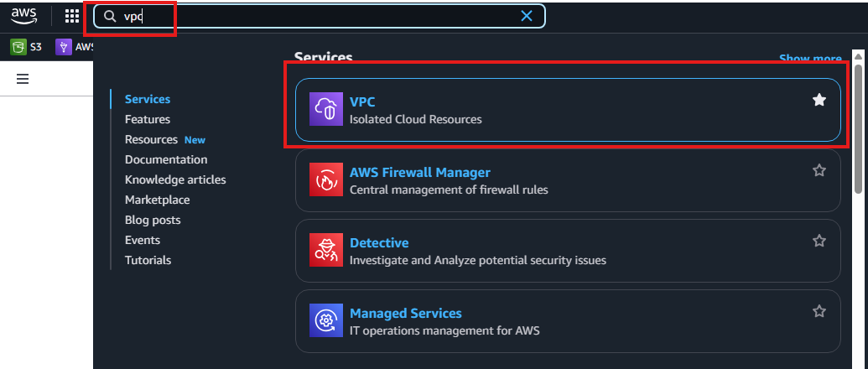
Task: Select the Events filter category
Action: pos(143,240)
